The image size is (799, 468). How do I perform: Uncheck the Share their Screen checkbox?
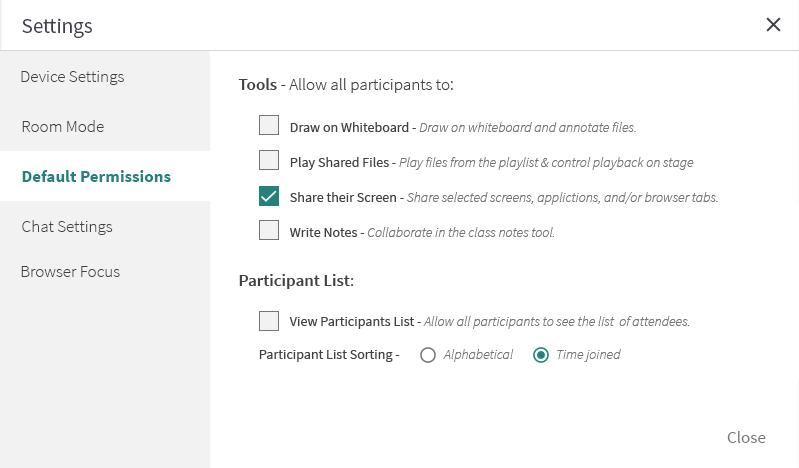(x=269, y=196)
